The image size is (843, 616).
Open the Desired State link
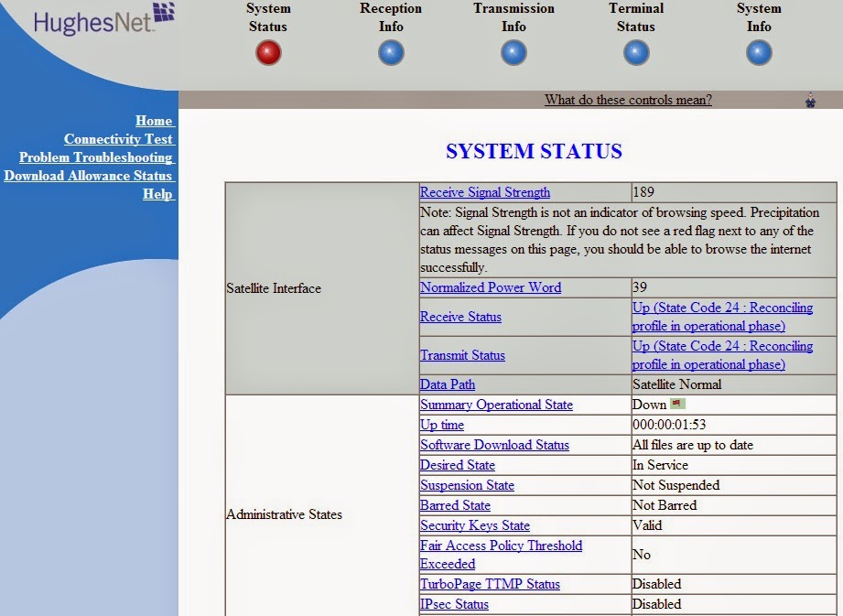458,465
